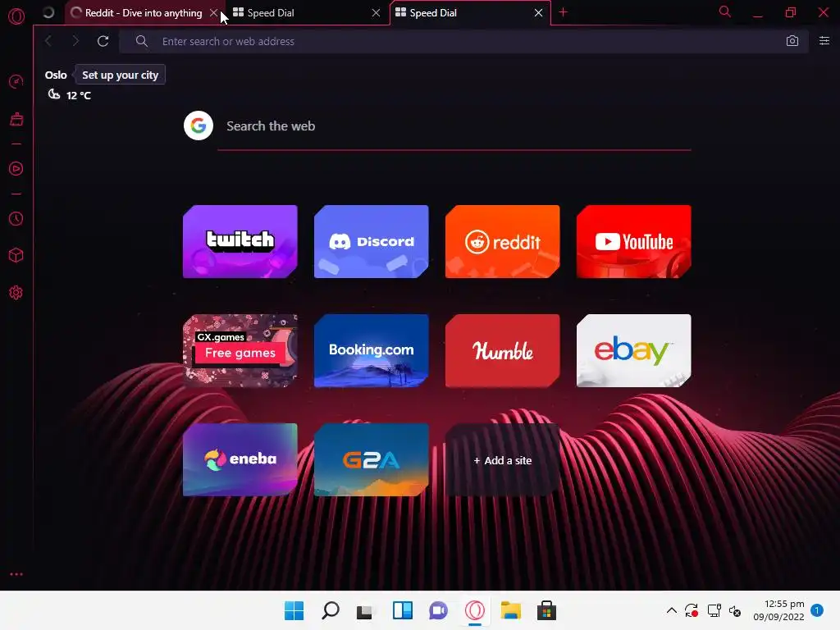Open tab search magnifier in title bar
The height and width of the screenshot is (630, 840).
(724, 11)
